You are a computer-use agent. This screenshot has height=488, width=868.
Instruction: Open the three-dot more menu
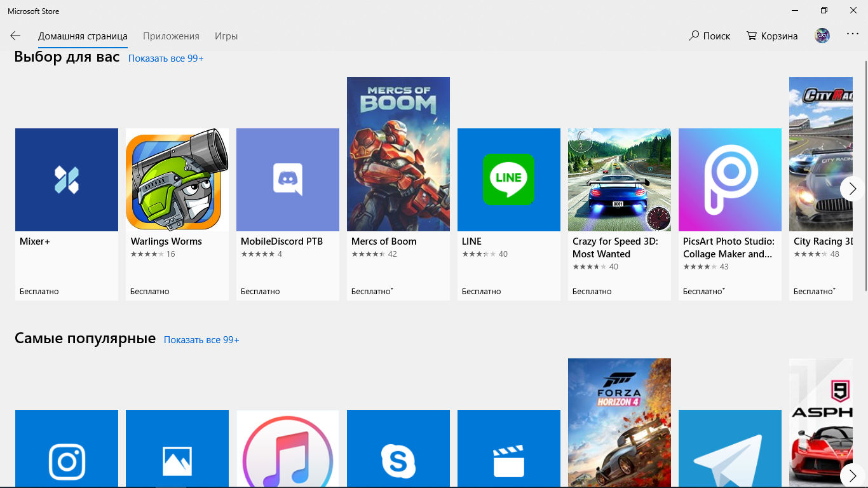(853, 34)
